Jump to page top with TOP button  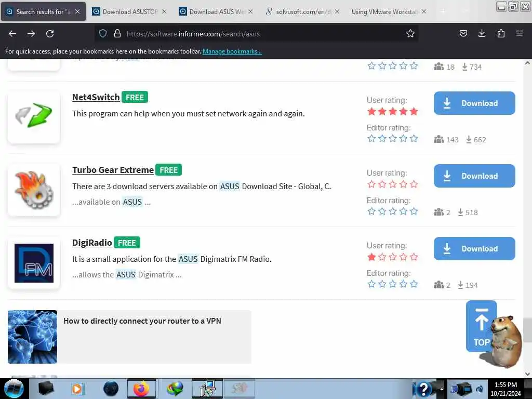(481, 326)
